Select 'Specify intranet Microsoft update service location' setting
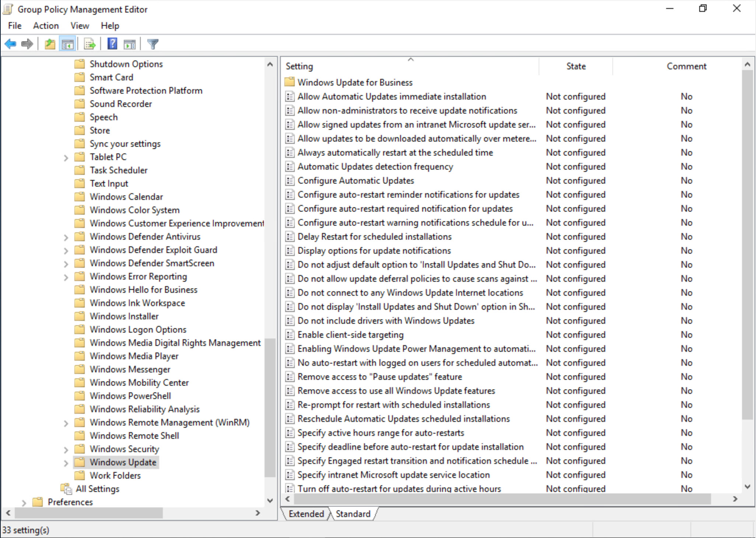The height and width of the screenshot is (538, 756). pos(393,475)
